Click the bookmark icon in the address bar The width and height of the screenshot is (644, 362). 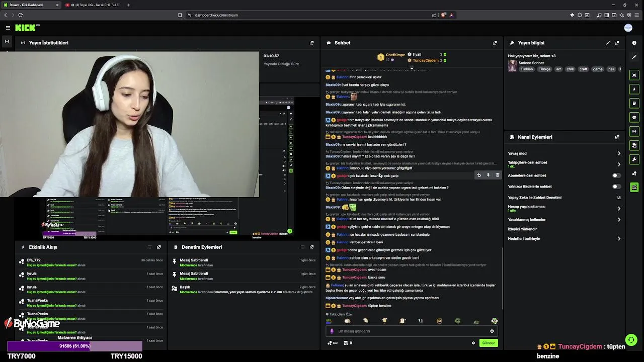[180, 15]
